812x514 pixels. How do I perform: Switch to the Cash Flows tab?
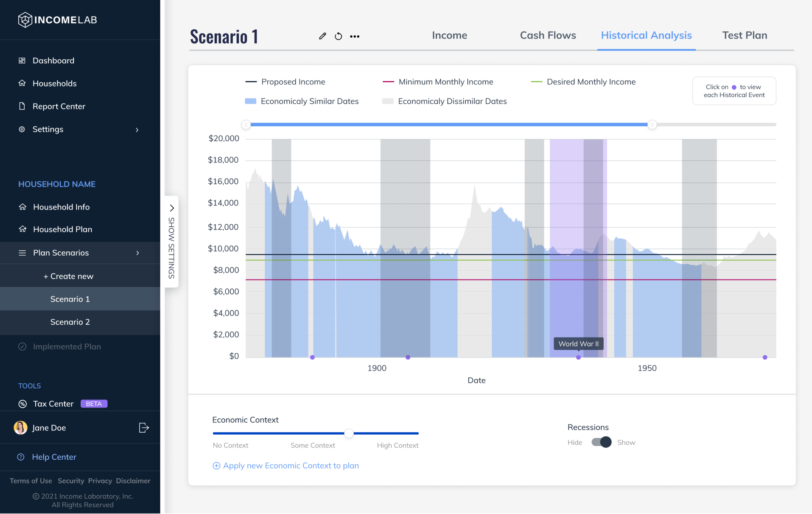click(547, 35)
